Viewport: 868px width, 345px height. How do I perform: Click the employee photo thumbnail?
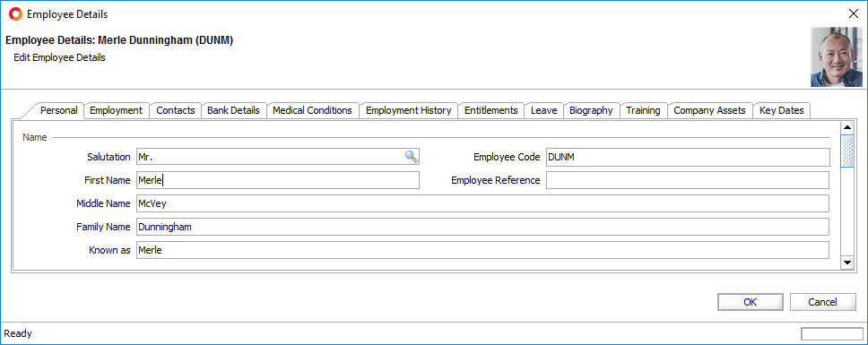point(837,57)
